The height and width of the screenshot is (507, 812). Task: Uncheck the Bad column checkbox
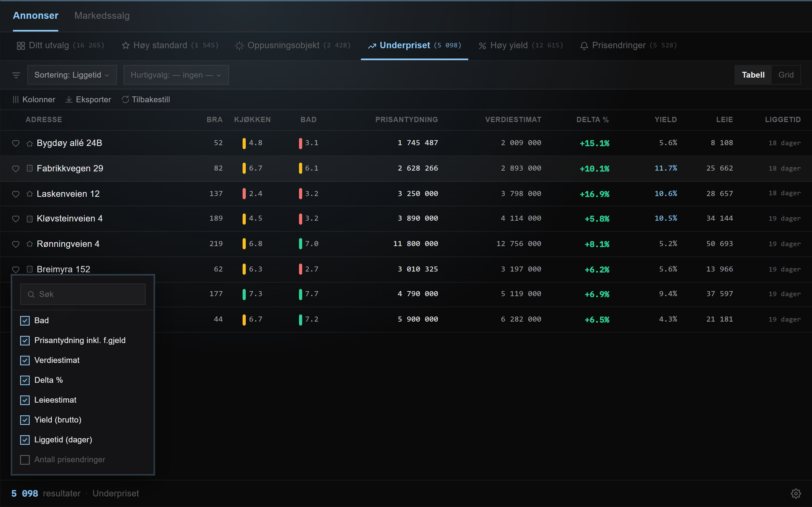25,321
